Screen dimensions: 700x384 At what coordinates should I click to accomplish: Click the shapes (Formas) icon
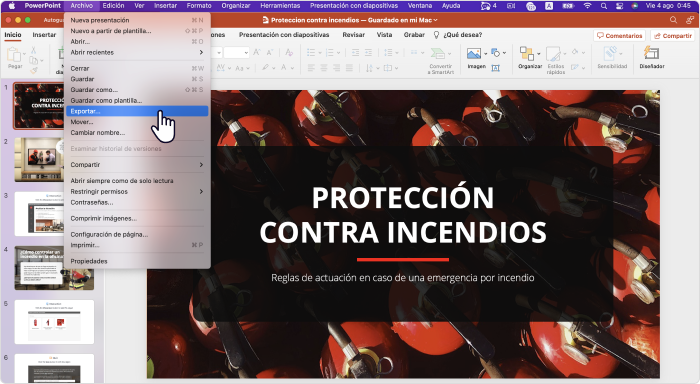pos(496,53)
